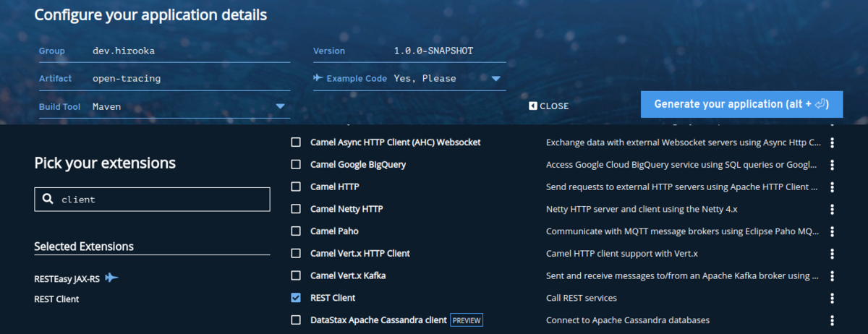Open the kebab menu for Camel Netty HTTP

[833, 209]
